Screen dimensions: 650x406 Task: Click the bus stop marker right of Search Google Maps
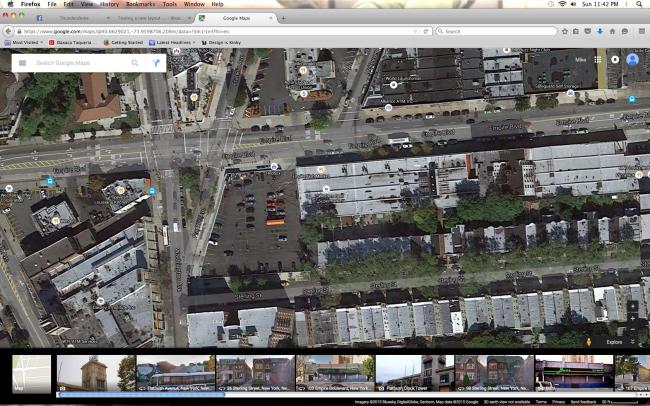[177, 51]
